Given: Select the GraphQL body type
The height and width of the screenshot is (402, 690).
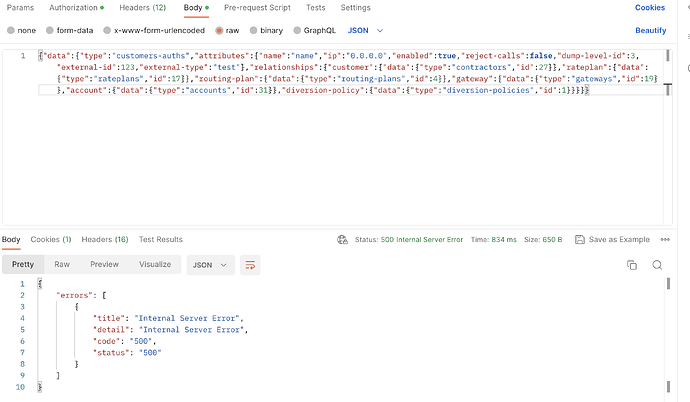Looking at the screenshot, I should click(315, 30).
